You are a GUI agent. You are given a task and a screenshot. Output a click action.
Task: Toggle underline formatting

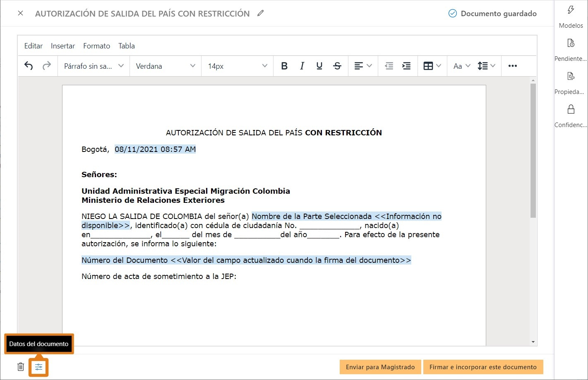(319, 66)
